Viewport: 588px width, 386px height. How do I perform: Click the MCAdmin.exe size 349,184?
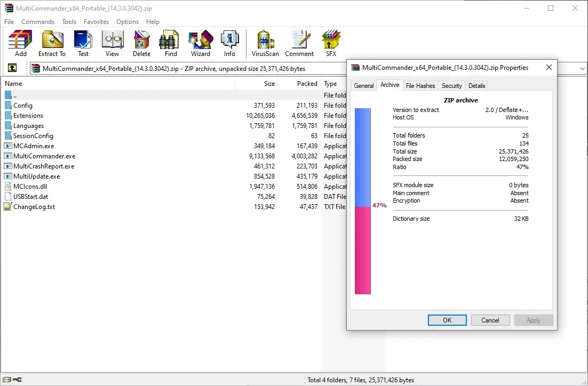[x=264, y=146]
